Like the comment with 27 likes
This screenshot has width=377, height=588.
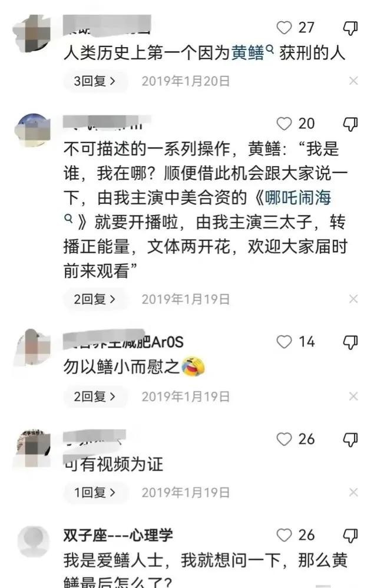pos(284,28)
